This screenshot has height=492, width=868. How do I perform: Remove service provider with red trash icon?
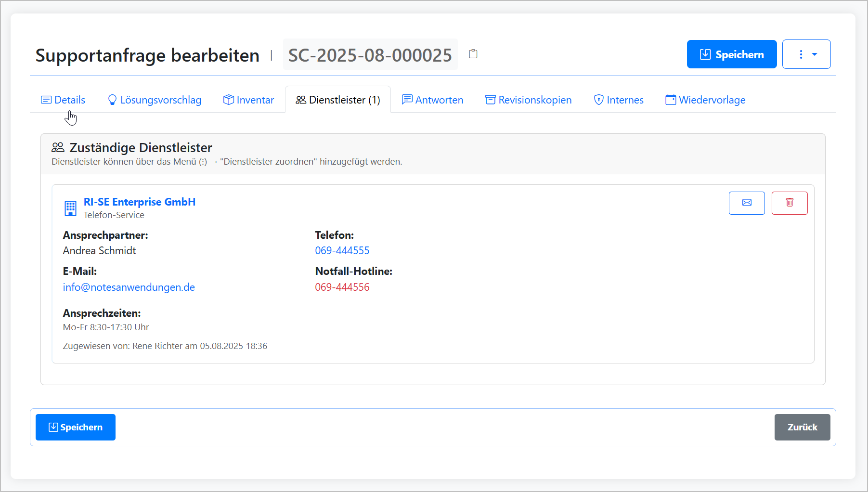(x=789, y=203)
